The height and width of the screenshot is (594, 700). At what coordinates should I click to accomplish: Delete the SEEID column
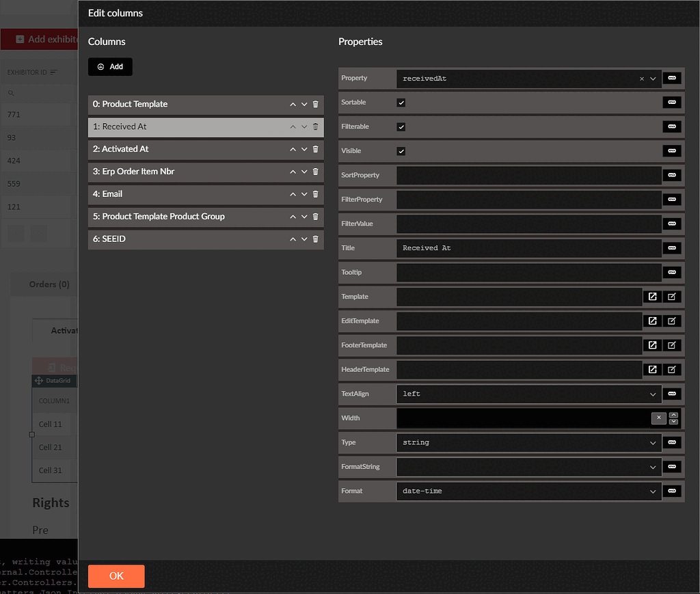[x=316, y=239]
